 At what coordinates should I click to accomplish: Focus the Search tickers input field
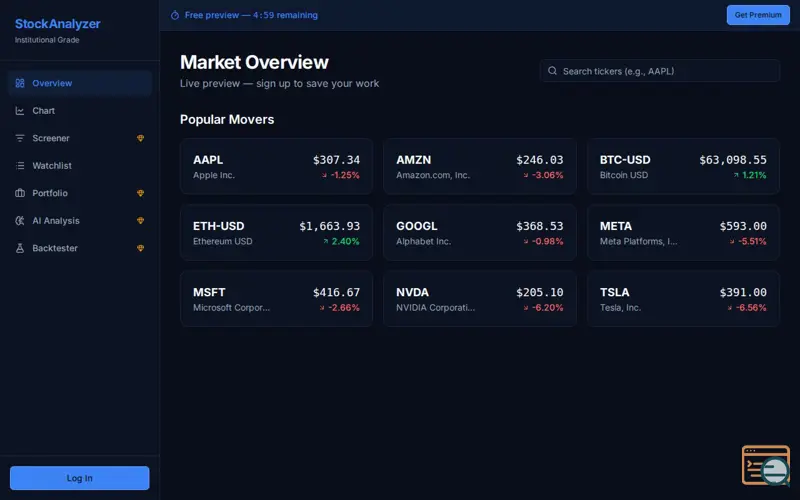tap(660, 71)
